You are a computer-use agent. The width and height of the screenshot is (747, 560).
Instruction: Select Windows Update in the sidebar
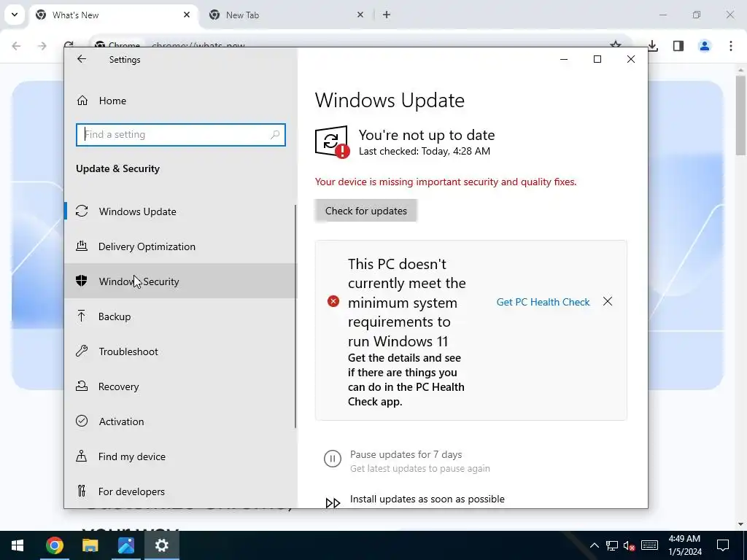tap(181, 211)
